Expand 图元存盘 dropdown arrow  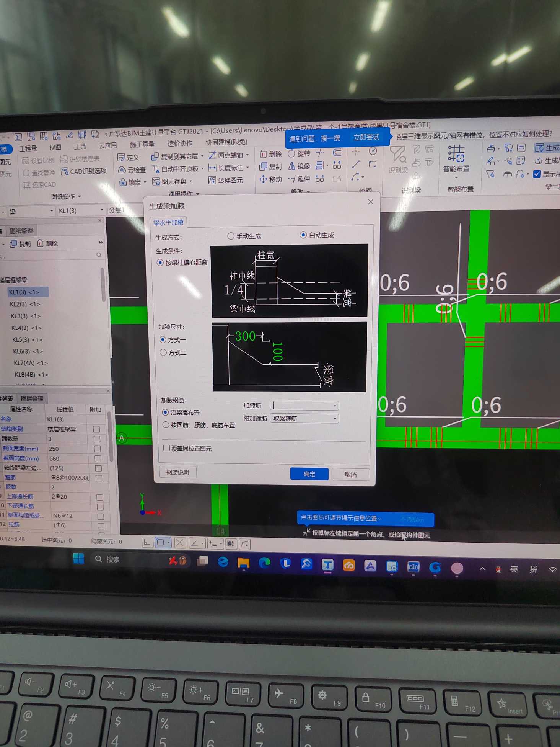(x=190, y=181)
